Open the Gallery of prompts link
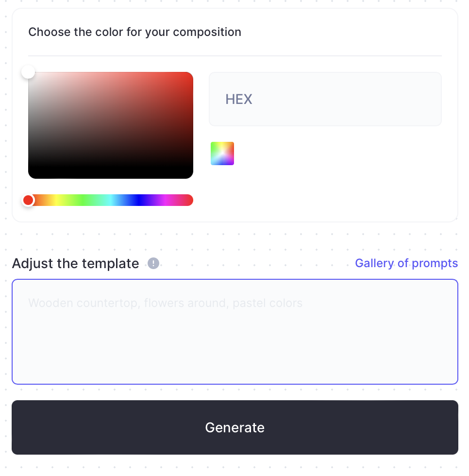 (406, 263)
